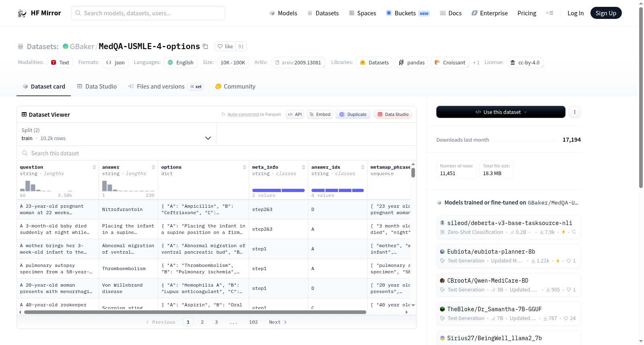Image resolution: width=644 pixels, height=345 pixels.
Task: Open Docs in top navigation
Action: click(x=450, y=13)
